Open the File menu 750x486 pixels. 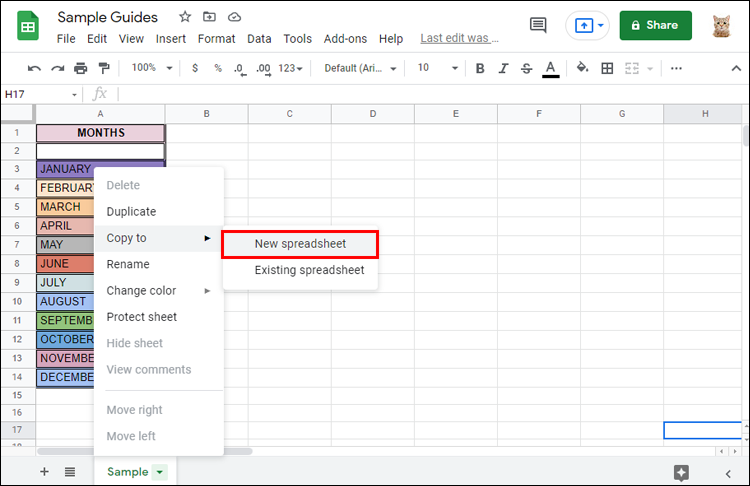click(66, 39)
